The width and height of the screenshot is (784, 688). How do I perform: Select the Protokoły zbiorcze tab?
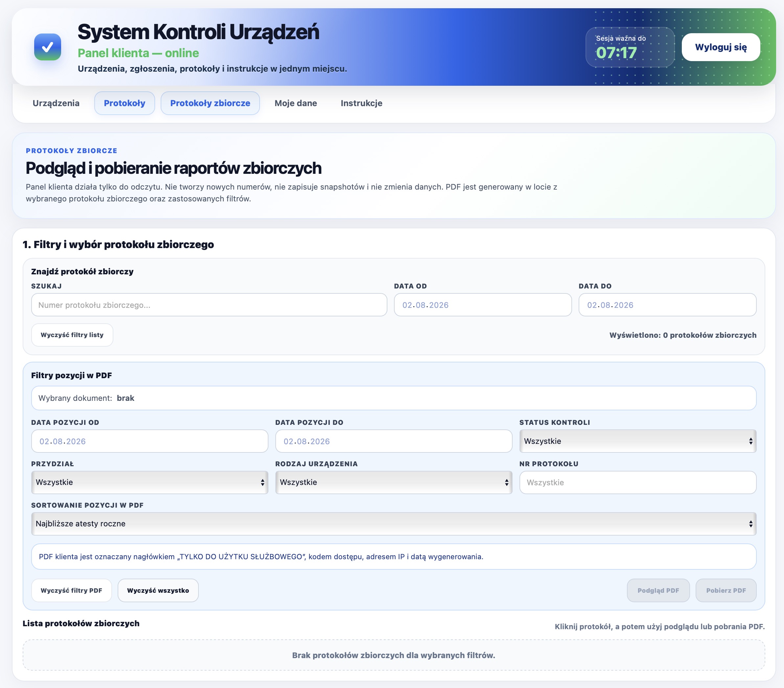210,103
